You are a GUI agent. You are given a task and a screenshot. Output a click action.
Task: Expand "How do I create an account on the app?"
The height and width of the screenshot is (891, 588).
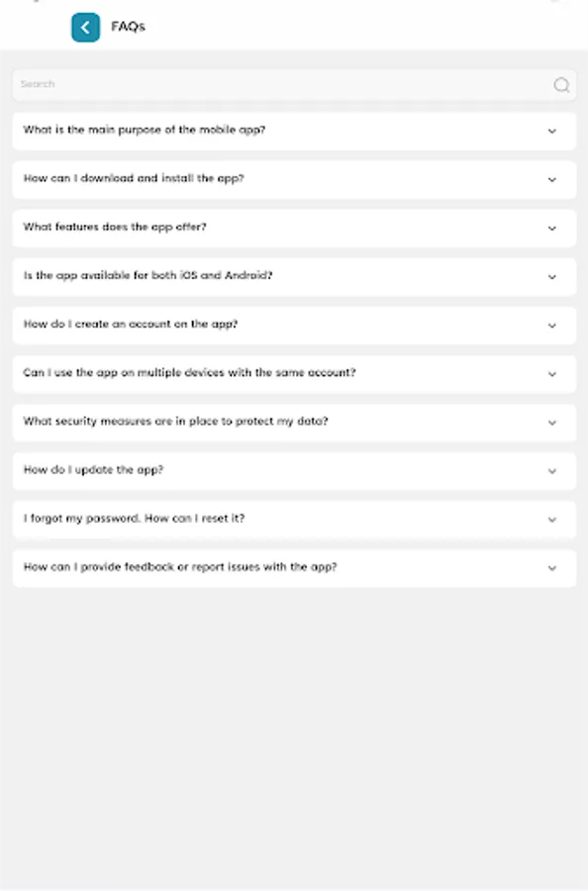click(293, 325)
